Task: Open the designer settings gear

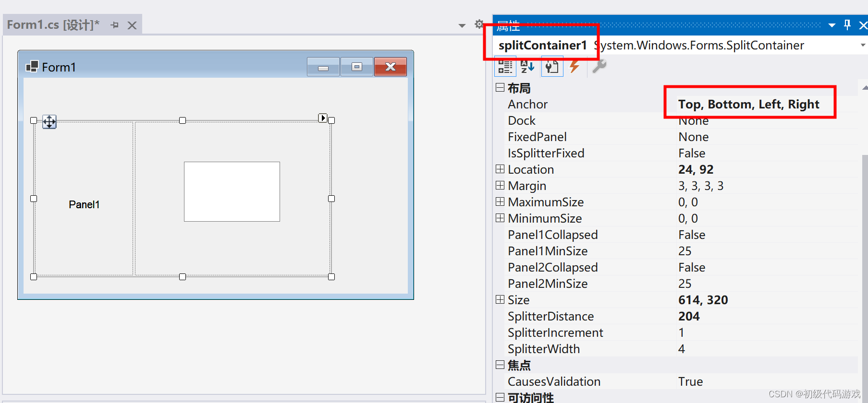Action: click(478, 24)
